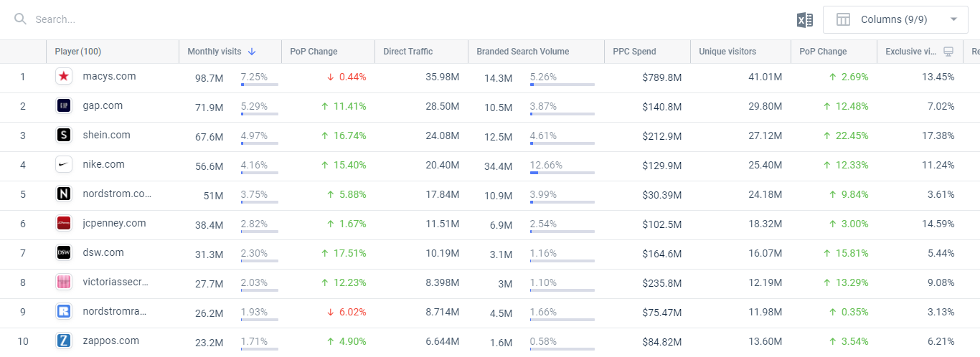Click the $30.39M PPC spend value
This screenshot has width=980, height=357.
[661, 194]
